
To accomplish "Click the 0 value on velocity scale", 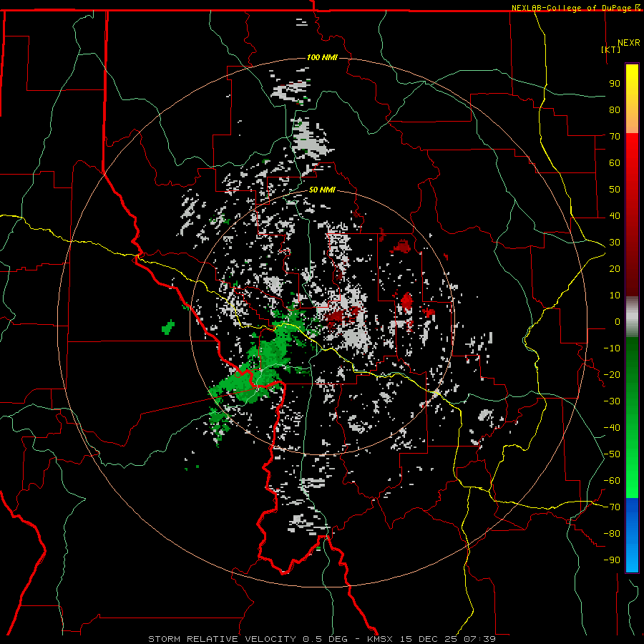I will [618, 321].
